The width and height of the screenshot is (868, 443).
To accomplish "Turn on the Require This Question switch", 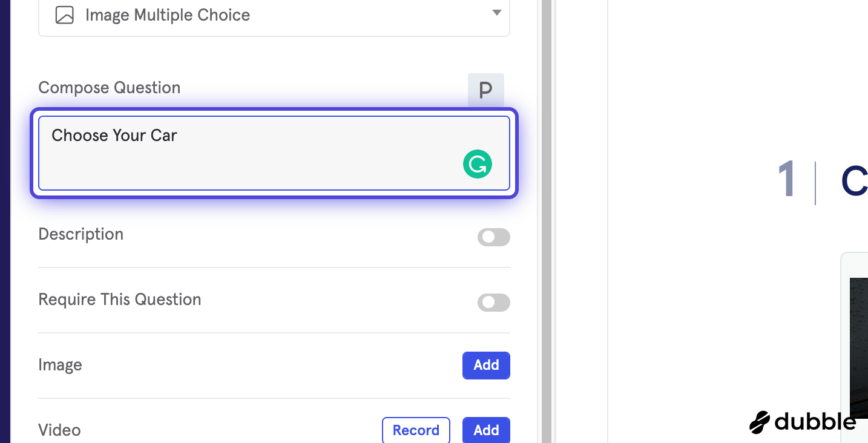I will pos(494,303).
